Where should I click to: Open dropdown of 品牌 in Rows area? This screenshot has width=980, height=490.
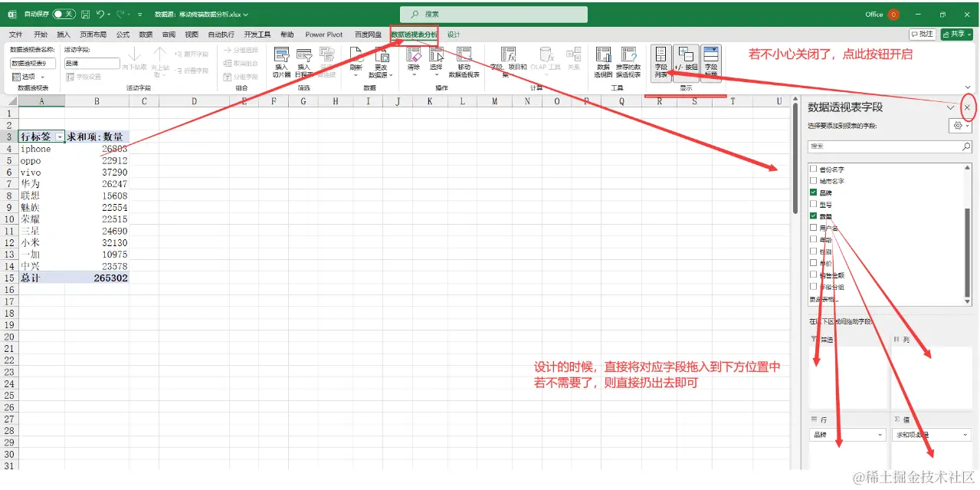pyautogui.click(x=880, y=435)
